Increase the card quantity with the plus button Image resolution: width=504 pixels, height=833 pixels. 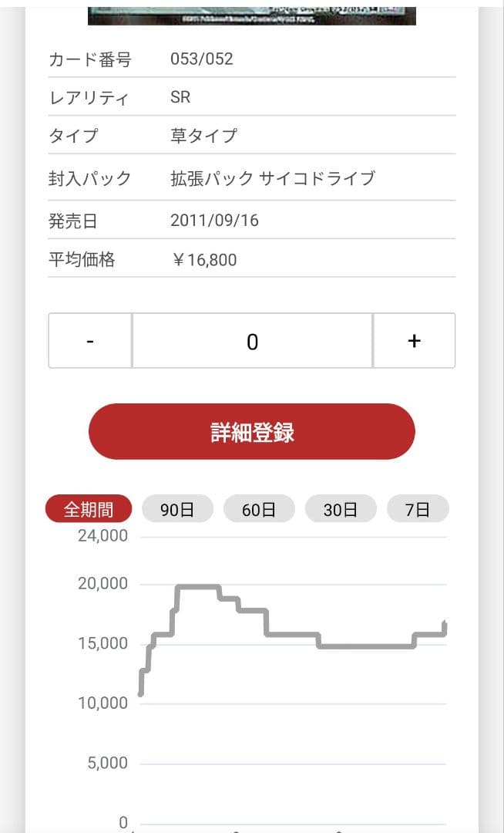(415, 340)
